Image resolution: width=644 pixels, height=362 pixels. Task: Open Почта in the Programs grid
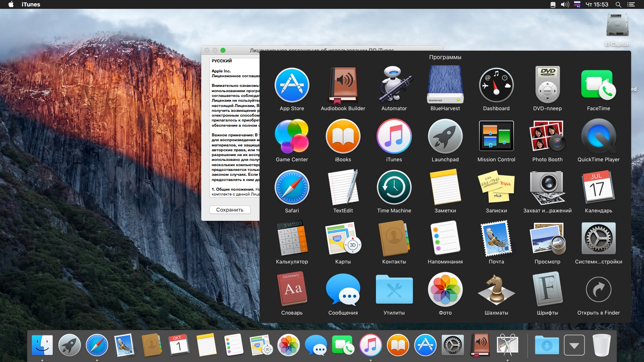(x=496, y=239)
